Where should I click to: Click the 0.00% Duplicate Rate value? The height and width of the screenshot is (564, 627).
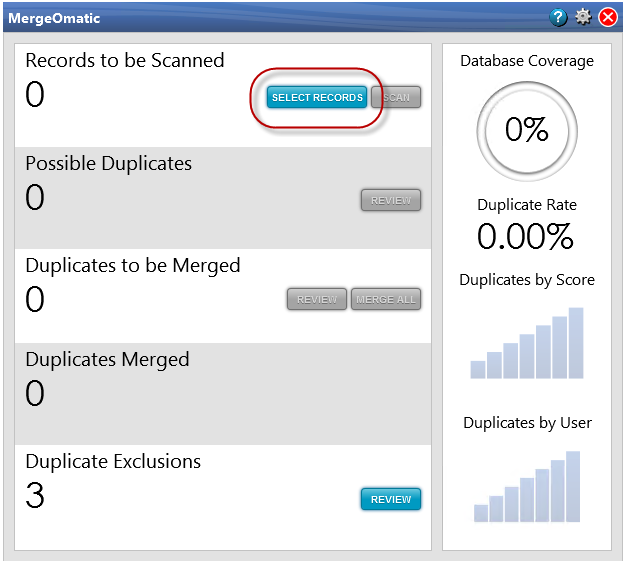[x=525, y=236]
